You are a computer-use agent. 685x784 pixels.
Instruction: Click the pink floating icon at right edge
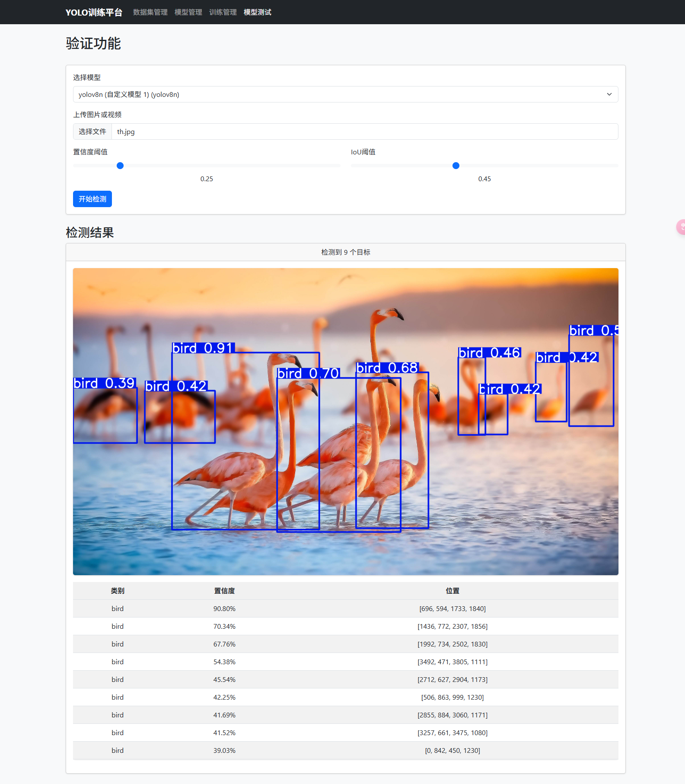pos(681,227)
